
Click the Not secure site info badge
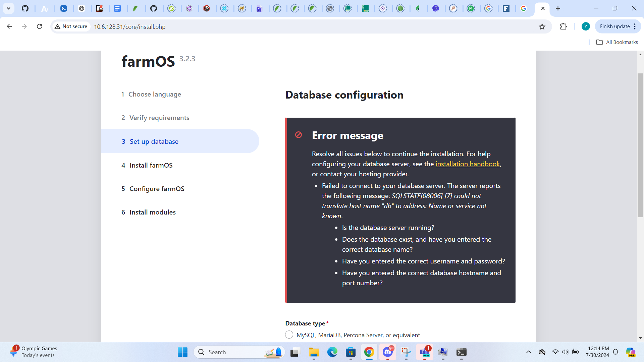(71, 26)
